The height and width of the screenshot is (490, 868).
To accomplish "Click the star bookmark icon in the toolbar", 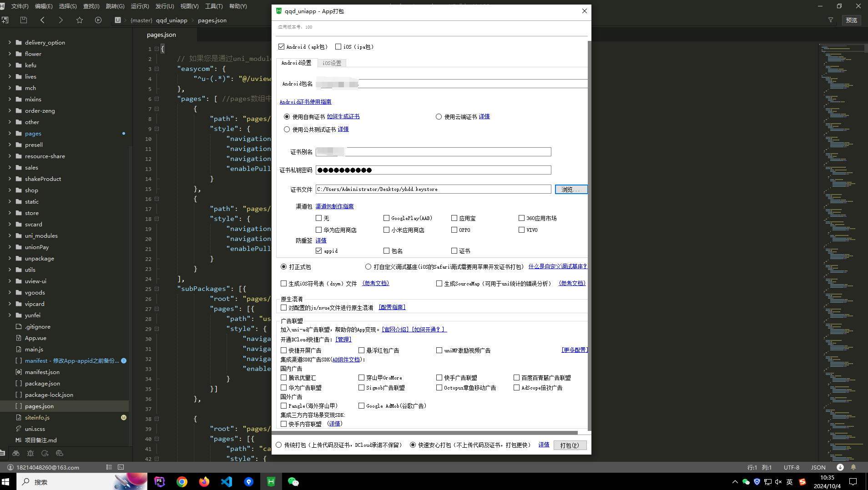I will tap(80, 20).
